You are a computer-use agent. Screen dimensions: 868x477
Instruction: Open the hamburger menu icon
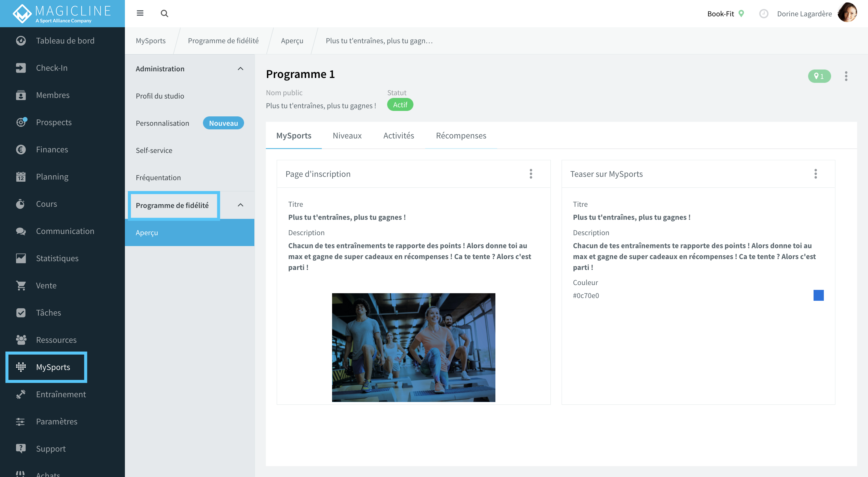pos(140,14)
